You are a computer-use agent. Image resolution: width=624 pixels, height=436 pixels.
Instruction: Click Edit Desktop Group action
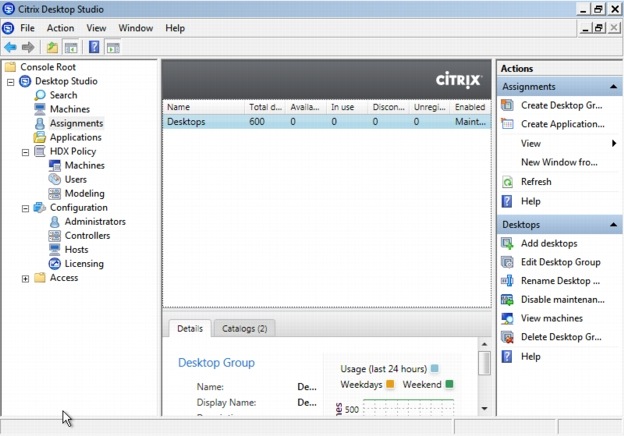[x=560, y=262]
